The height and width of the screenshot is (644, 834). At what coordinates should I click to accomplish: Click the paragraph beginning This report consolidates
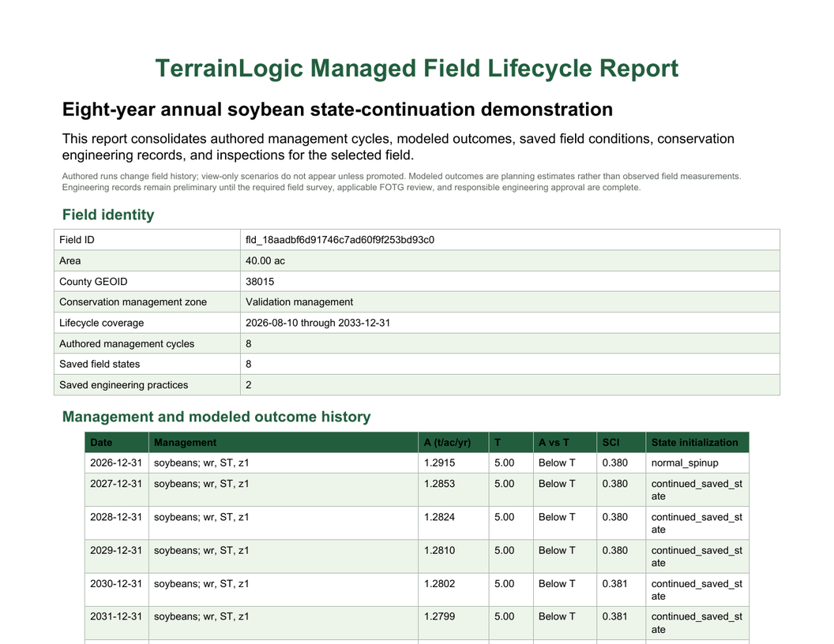(x=398, y=147)
